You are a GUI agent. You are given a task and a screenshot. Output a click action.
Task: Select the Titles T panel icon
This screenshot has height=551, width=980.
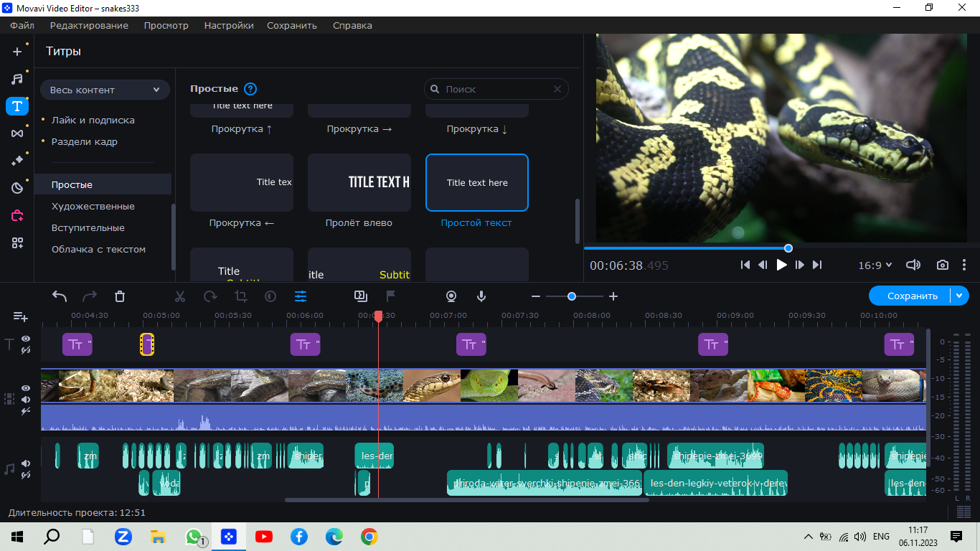coord(17,106)
